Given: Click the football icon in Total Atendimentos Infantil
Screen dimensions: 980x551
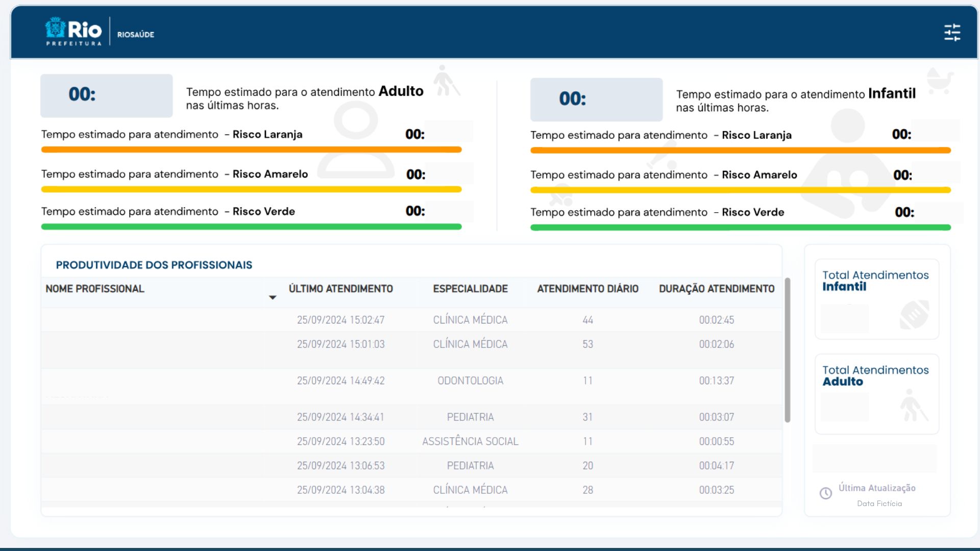Looking at the screenshot, I should (914, 315).
